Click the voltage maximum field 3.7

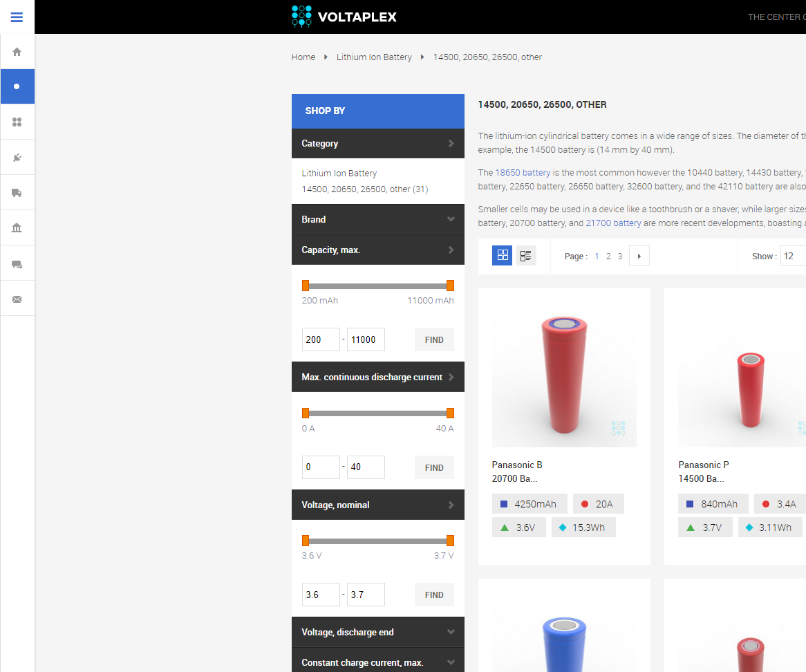[x=366, y=595]
